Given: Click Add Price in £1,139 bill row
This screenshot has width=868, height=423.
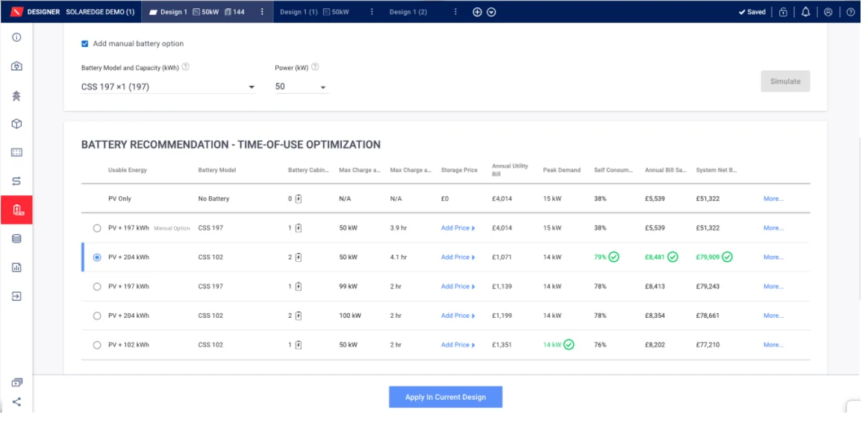Looking at the screenshot, I should (458, 286).
